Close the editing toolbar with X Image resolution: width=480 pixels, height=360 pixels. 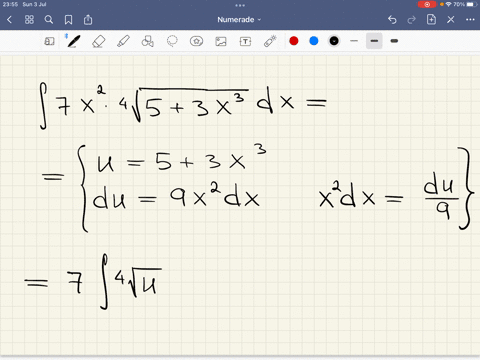pos(451,20)
